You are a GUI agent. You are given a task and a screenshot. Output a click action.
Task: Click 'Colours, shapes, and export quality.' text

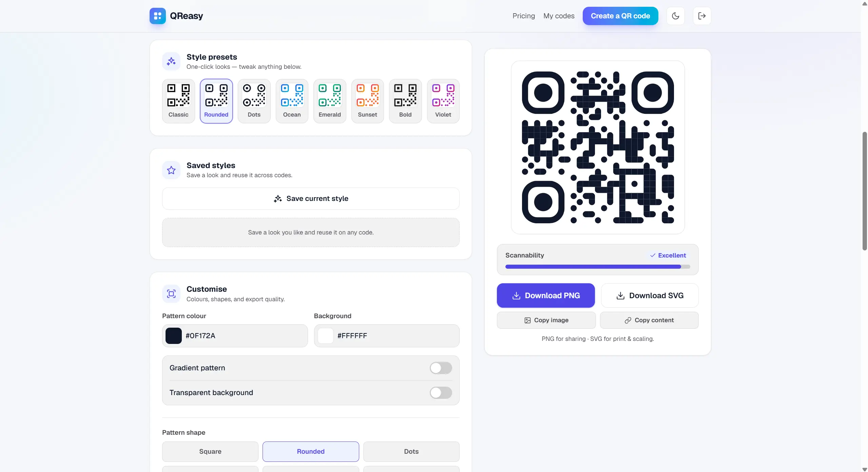point(235,299)
